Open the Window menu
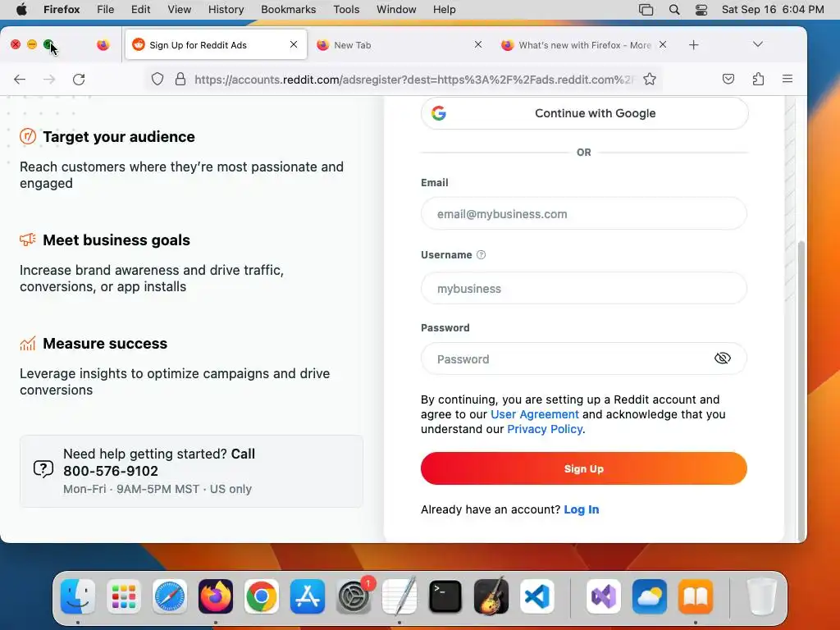Viewport: 840px width, 630px height. [x=396, y=10]
